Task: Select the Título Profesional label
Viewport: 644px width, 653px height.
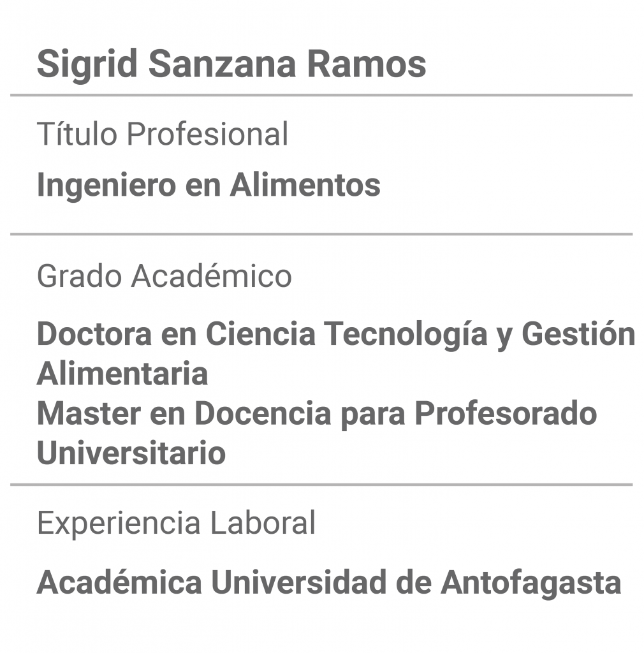Action: point(163,134)
